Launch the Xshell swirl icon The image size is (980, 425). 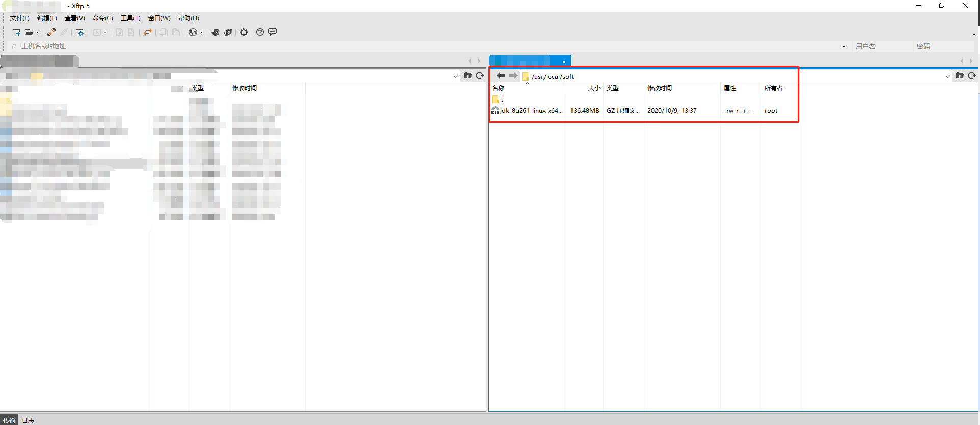[x=215, y=32]
